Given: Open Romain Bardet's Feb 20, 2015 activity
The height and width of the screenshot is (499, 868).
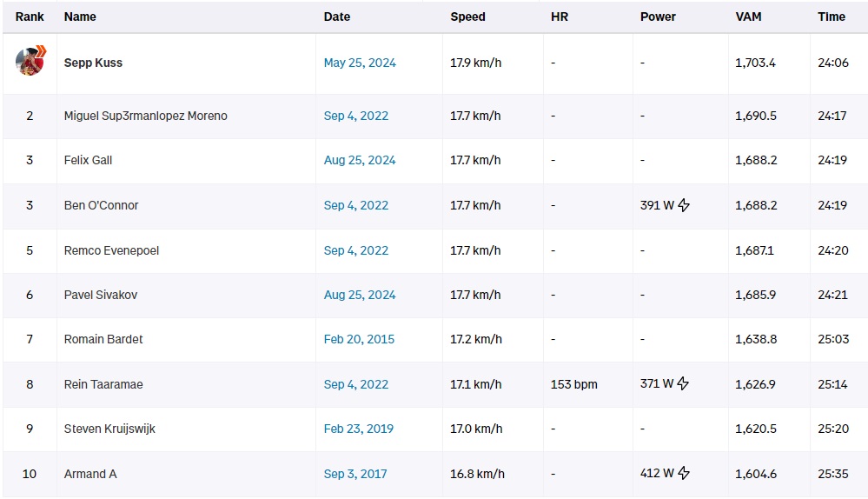Looking at the screenshot, I should (x=359, y=340).
